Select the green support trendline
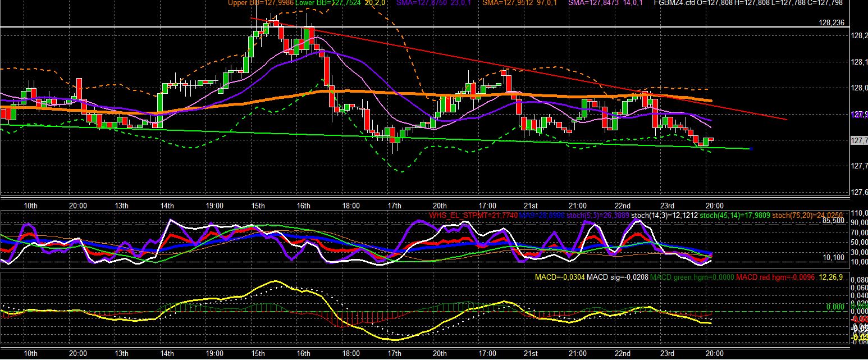This screenshot has height=360, width=868. pyautogui.click(x=375, y=136)
